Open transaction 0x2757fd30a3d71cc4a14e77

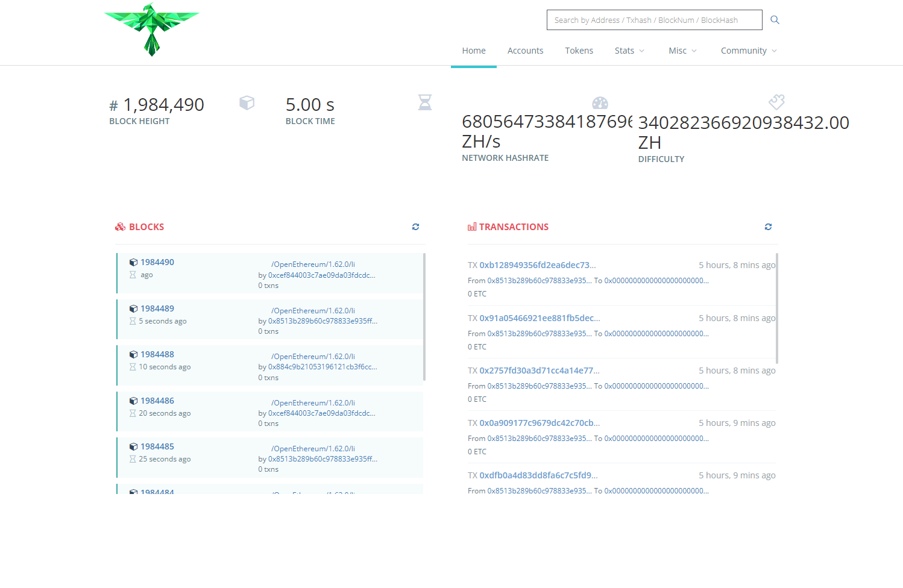click(540, 371)
